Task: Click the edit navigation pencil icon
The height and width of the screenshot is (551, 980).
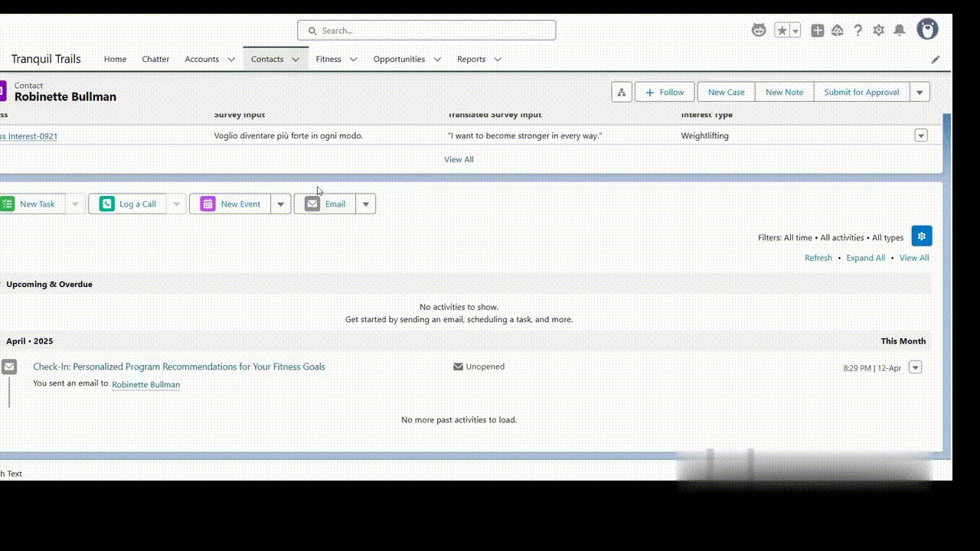Action: coord(935,59)
